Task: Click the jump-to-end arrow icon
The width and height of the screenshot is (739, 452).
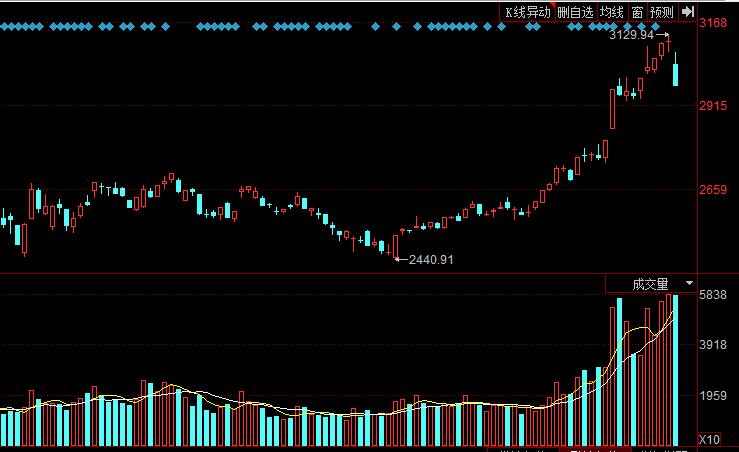Action: pos(688,12)
